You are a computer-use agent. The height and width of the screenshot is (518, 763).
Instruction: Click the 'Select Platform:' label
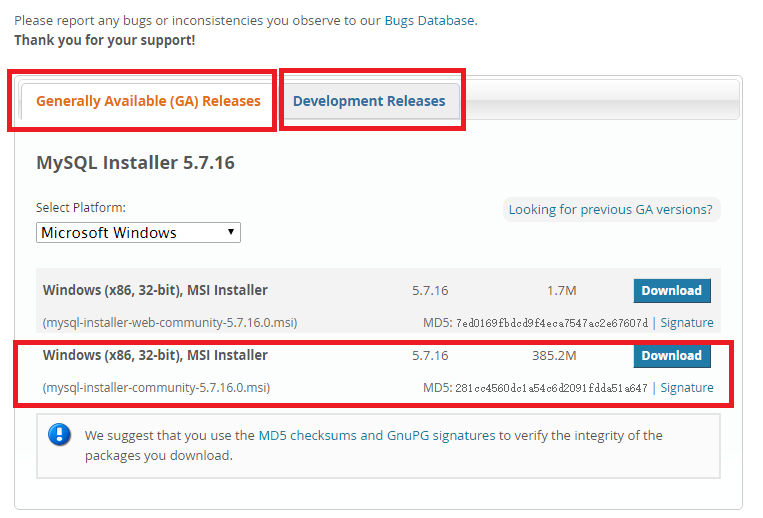coord(81,208)
